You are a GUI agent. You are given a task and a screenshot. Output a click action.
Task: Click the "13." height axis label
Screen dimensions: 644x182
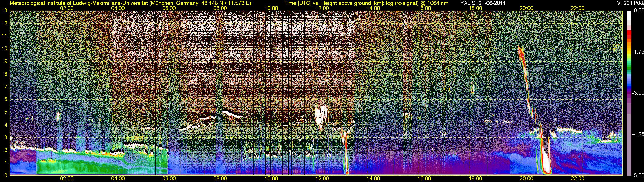tap(5, 11)
